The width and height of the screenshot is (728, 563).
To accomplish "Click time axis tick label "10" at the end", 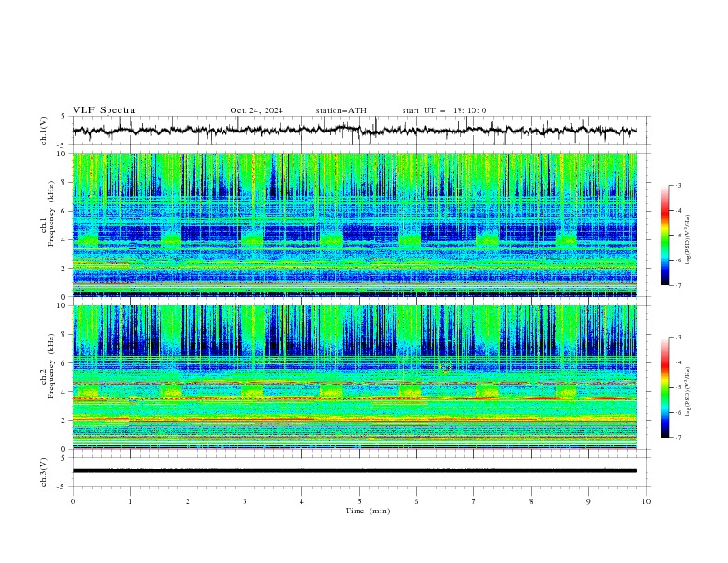I will pyautogui.click(x=646, y=501).
